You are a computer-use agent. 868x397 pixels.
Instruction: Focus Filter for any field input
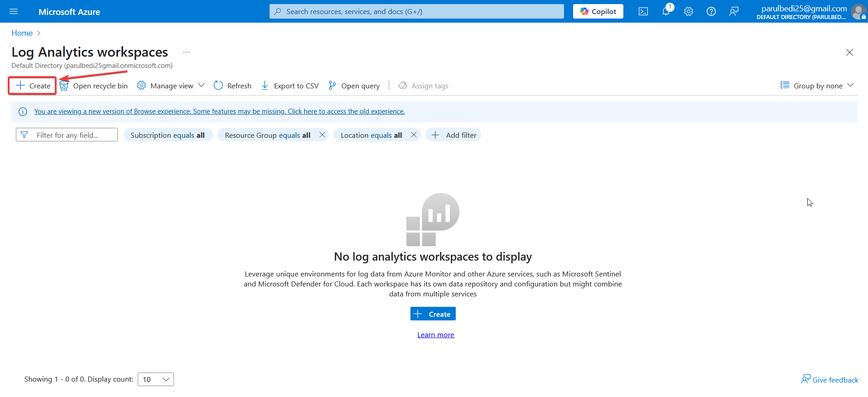(67, 135)
